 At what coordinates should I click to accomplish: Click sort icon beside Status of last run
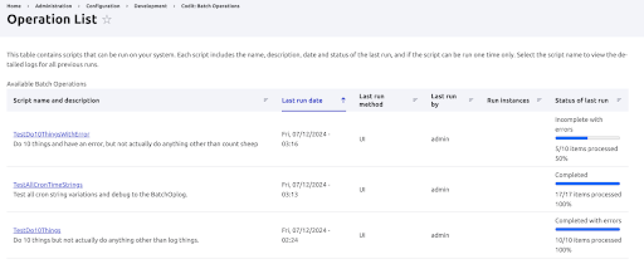click(619, 100)
